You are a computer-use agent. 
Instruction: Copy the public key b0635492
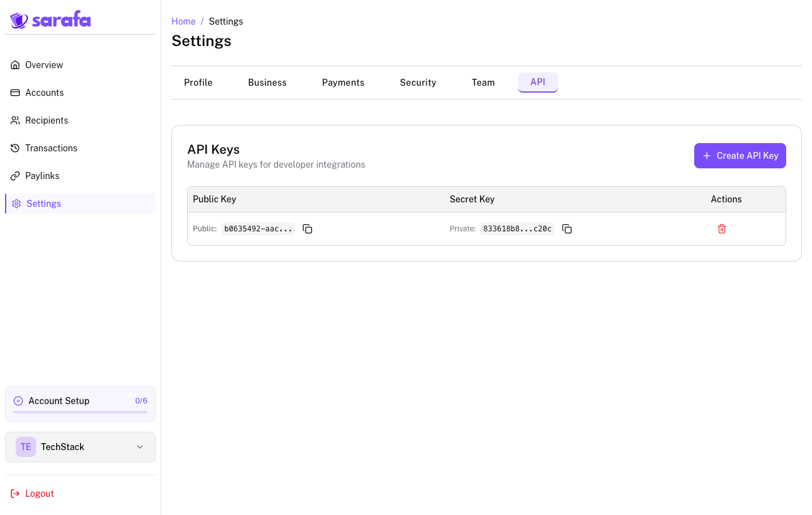tap(307, 229)
